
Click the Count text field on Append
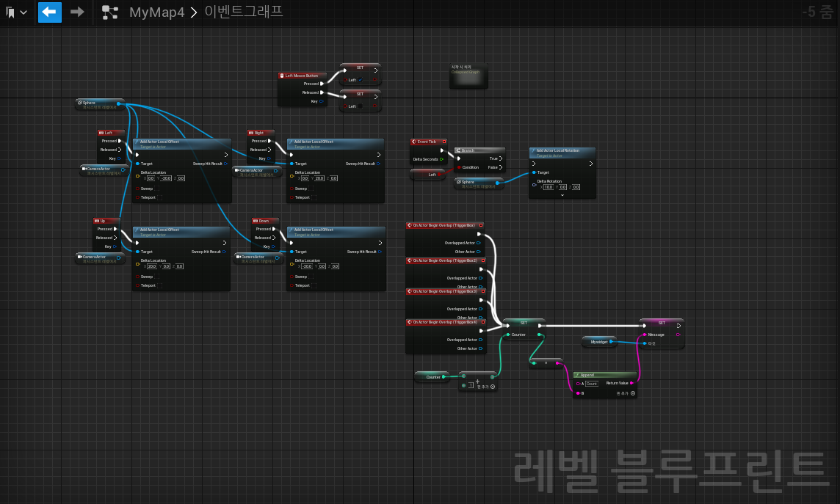click(591, 384)
